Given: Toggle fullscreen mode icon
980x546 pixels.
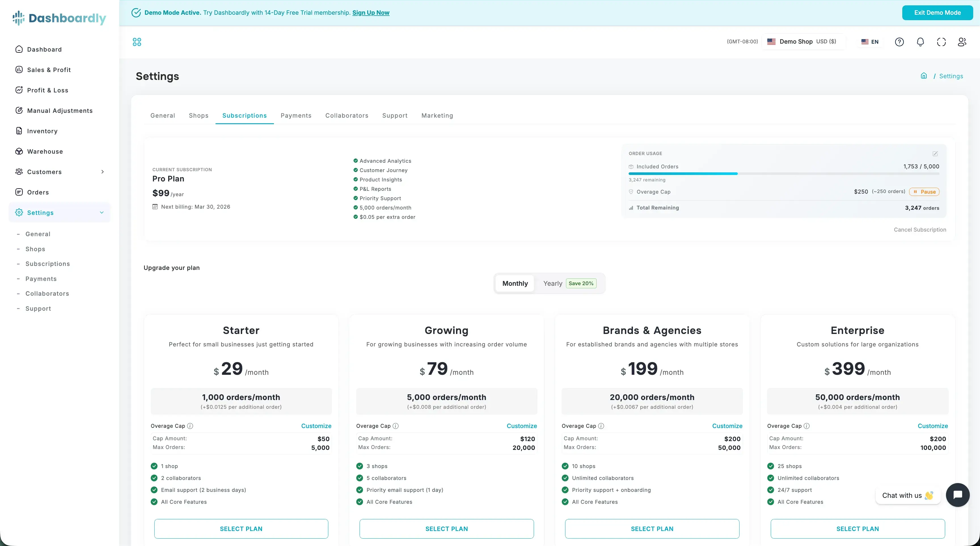Looking at the screenshot, I should click(941, 42).
